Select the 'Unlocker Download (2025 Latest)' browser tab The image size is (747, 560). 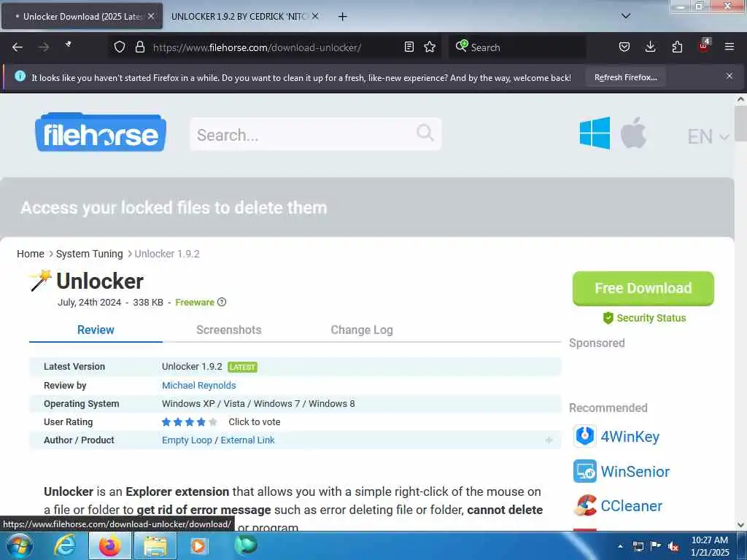click(x=82, y=16)
